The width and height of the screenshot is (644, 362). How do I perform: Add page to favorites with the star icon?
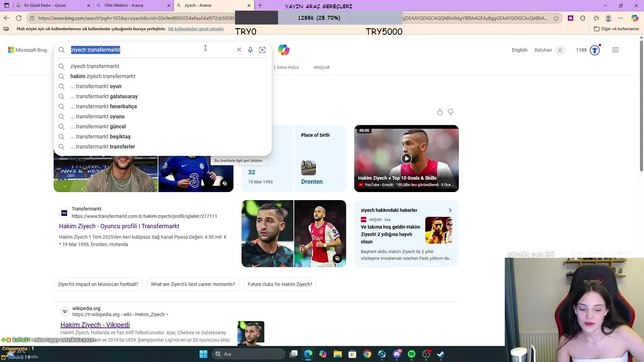(556, 18)
